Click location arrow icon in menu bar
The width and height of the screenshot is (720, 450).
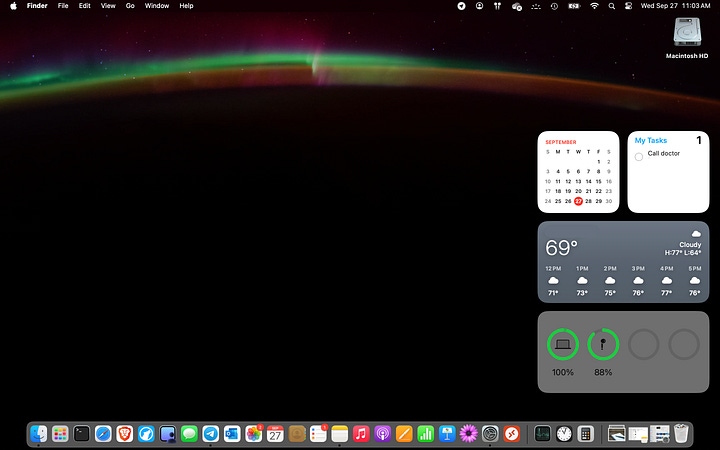(x=461, y=6)
